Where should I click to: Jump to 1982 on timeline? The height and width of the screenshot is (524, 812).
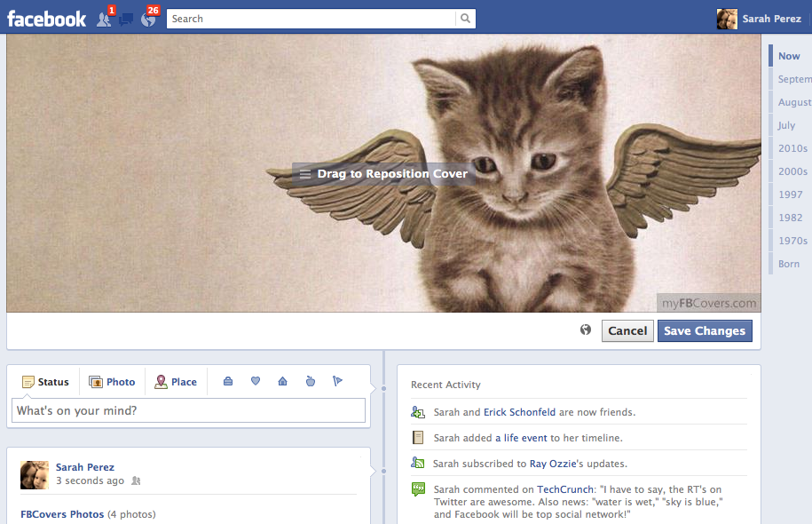coord(790,218)
